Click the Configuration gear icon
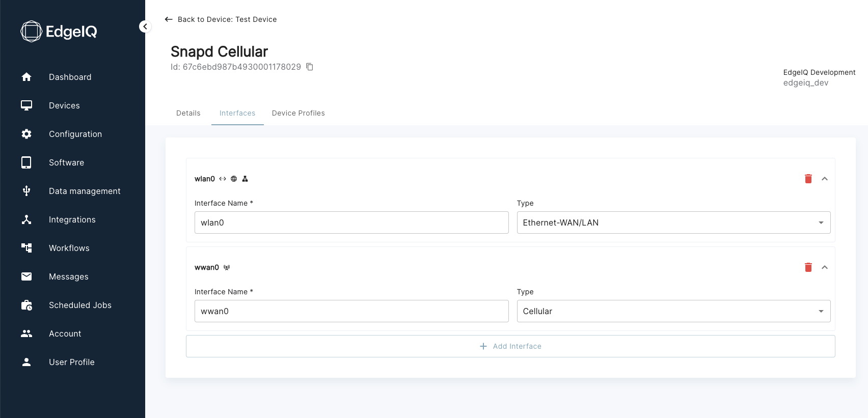 click(x=26, y=134)
